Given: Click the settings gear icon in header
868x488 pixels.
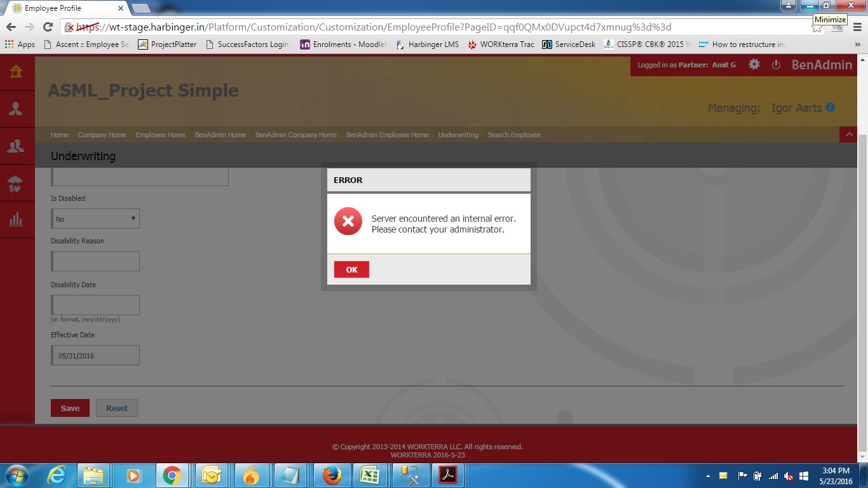Looking at the screenshot, I should pyautogui.click(x=754, y=65).
